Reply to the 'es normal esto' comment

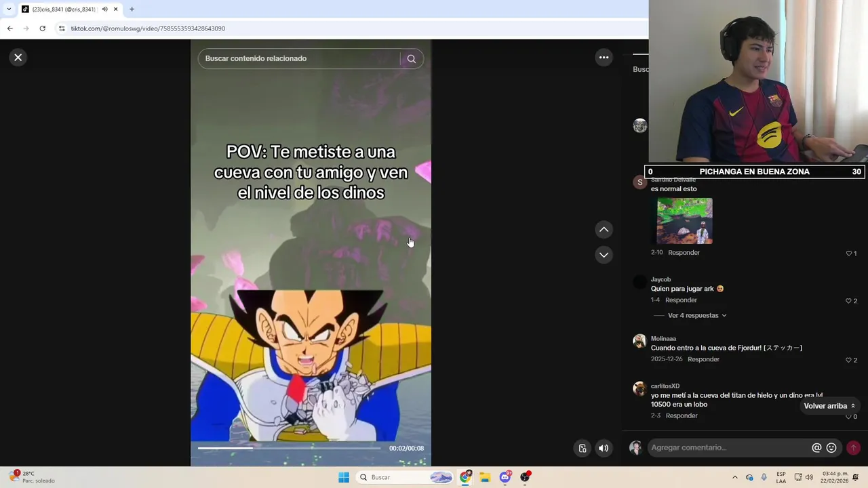point(684,253)
